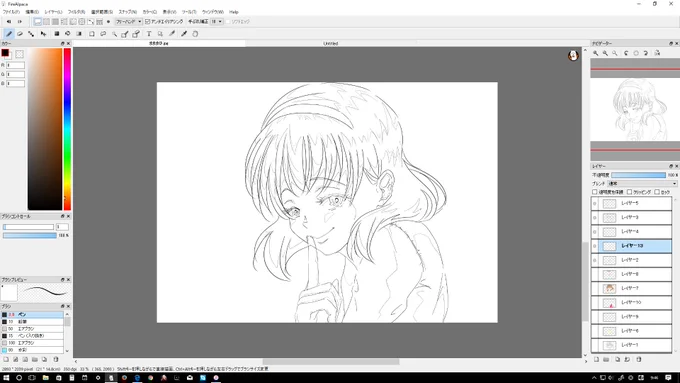Adjust the layer opacity slider

pos(638,175)
